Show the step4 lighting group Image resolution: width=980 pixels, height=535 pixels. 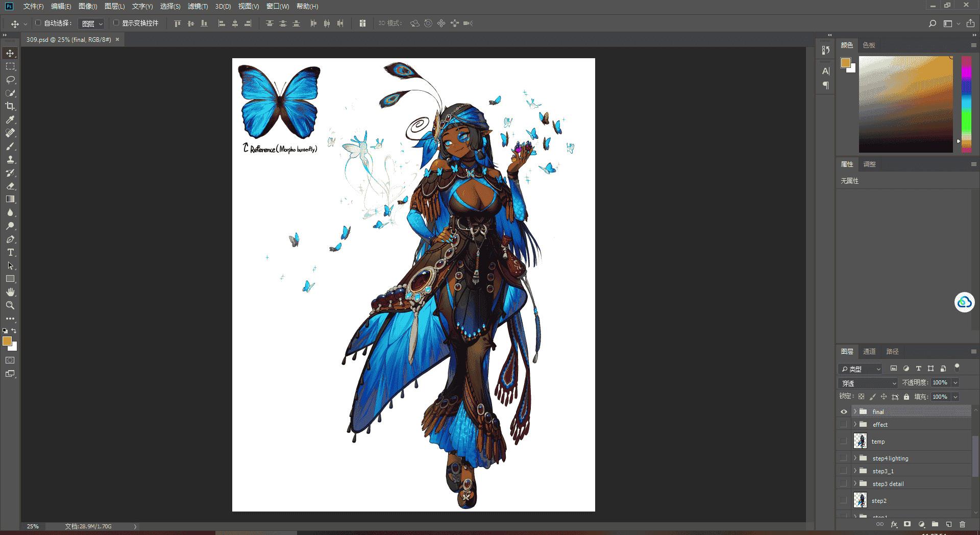pos(844,458)
